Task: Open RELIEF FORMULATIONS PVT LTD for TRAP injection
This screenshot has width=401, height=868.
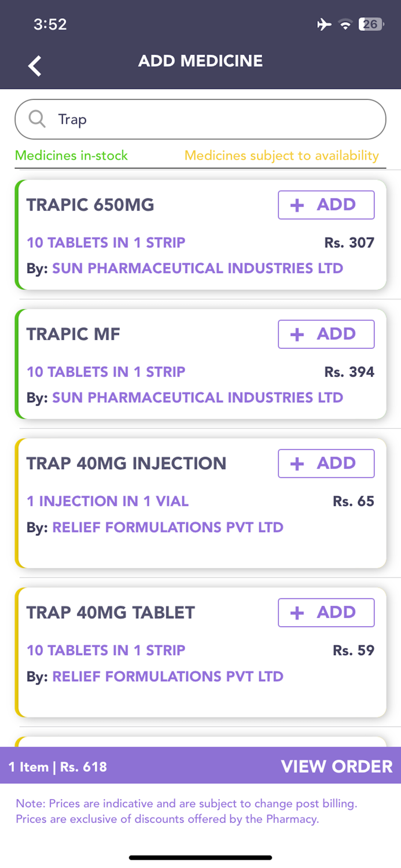Action: (x=167, y=527)
